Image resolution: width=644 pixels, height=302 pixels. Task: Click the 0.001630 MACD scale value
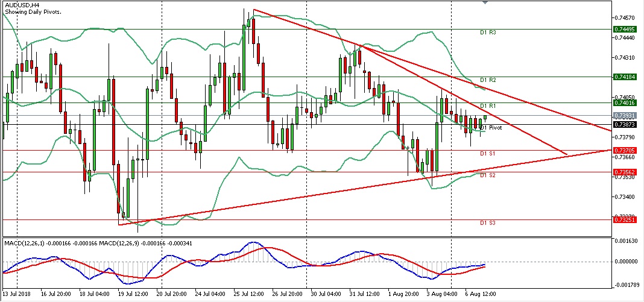point(627,241)
